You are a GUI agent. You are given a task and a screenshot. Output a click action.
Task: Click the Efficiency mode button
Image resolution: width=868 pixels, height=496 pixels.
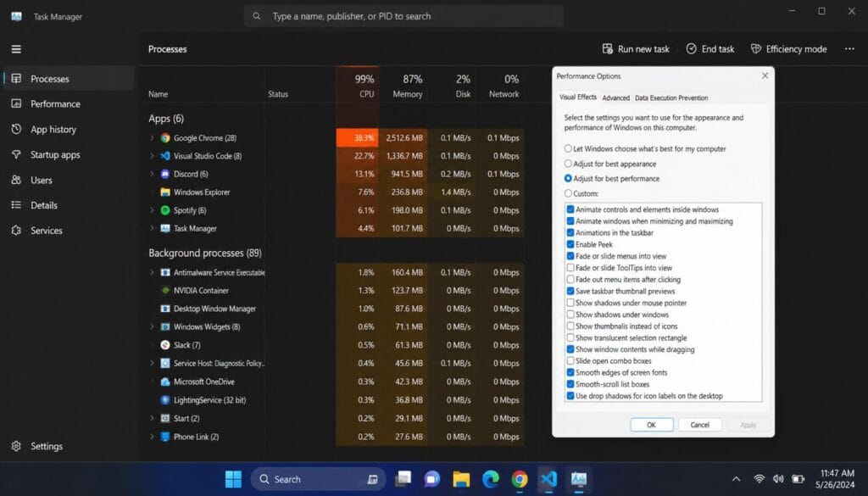click(789, 49)
